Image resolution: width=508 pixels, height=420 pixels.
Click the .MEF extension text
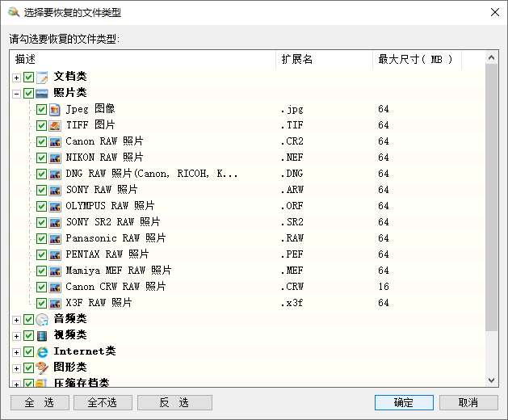(292, 271)
